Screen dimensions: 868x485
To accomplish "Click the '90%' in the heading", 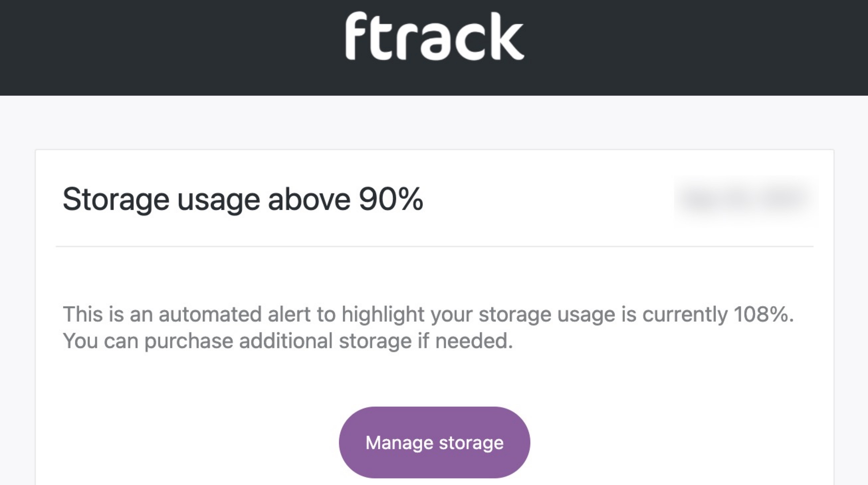I will click(x=391, y=199).
